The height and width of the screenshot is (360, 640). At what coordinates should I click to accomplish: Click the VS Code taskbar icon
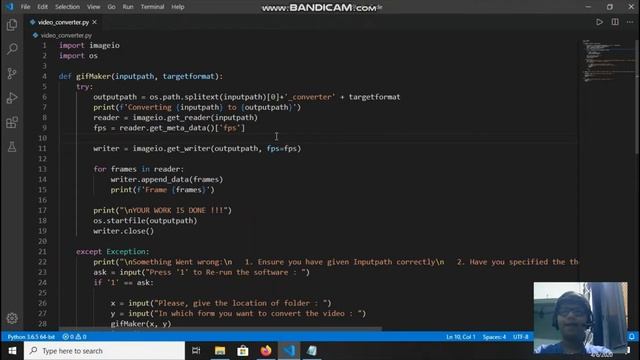(x=289, y=351)
